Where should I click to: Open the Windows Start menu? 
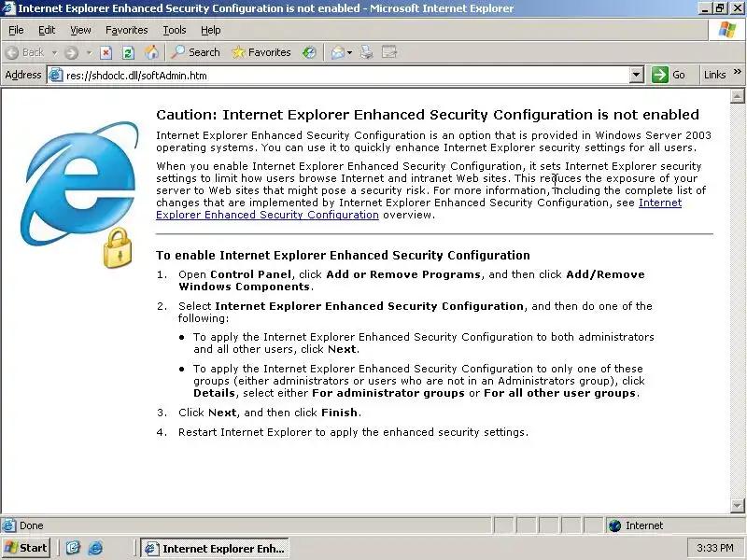click(26, 548)
